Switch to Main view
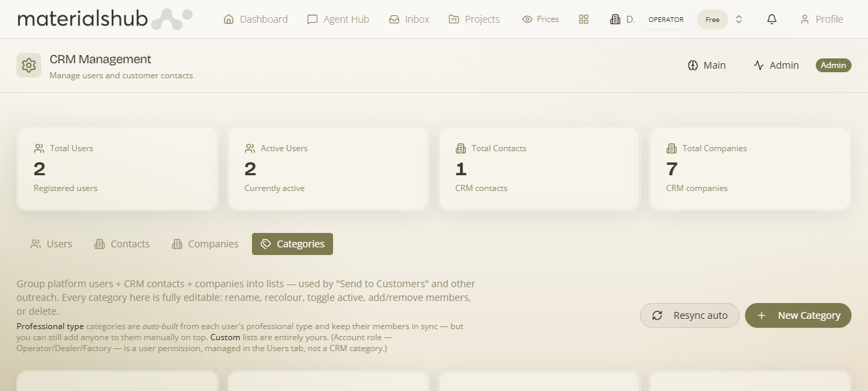The height and width of the screenshot is (391, 868). pos(707,65)
